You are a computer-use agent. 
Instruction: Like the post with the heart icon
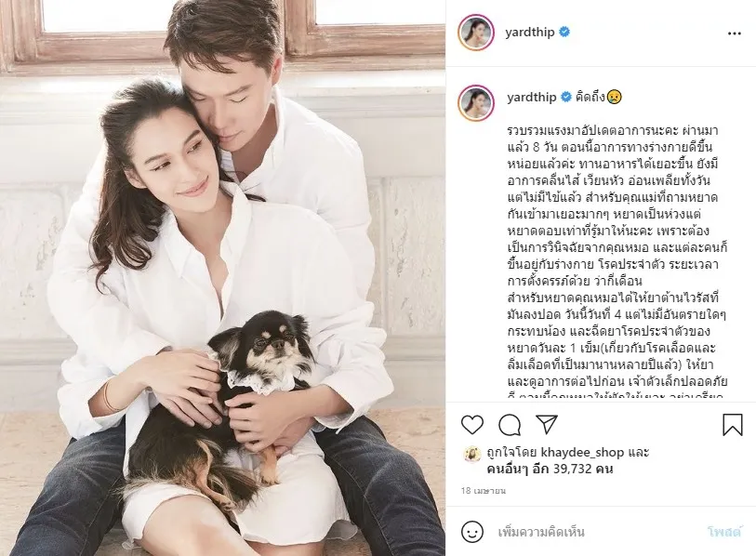(x=472, y=425)
